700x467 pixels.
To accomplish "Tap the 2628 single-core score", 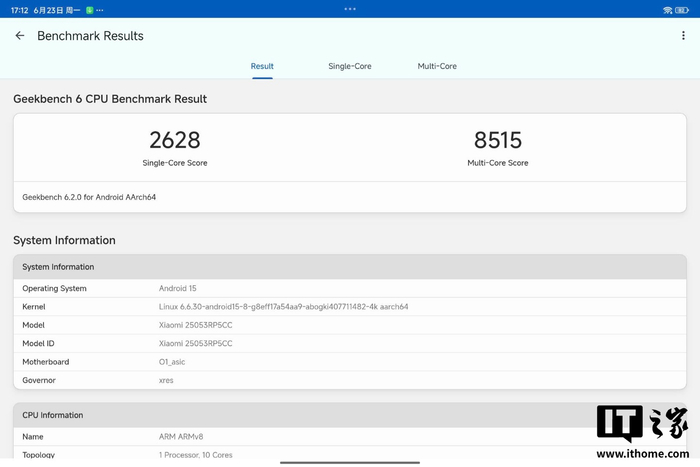I will (x=175, y=141).
